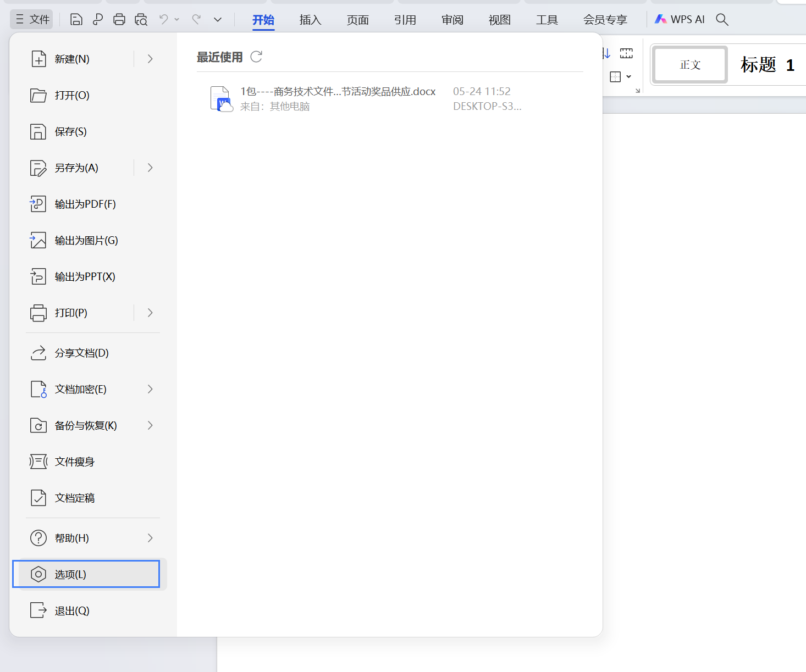806x672 pixels.
Task: Click the 打开(O) folder icon
Action: click(x=38, y=95)
